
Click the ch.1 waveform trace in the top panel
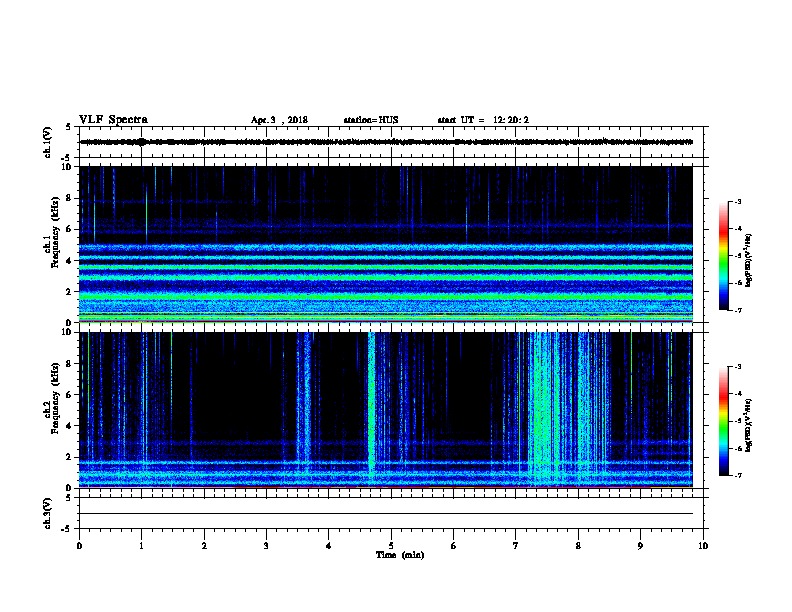click(x=386, y=142)
